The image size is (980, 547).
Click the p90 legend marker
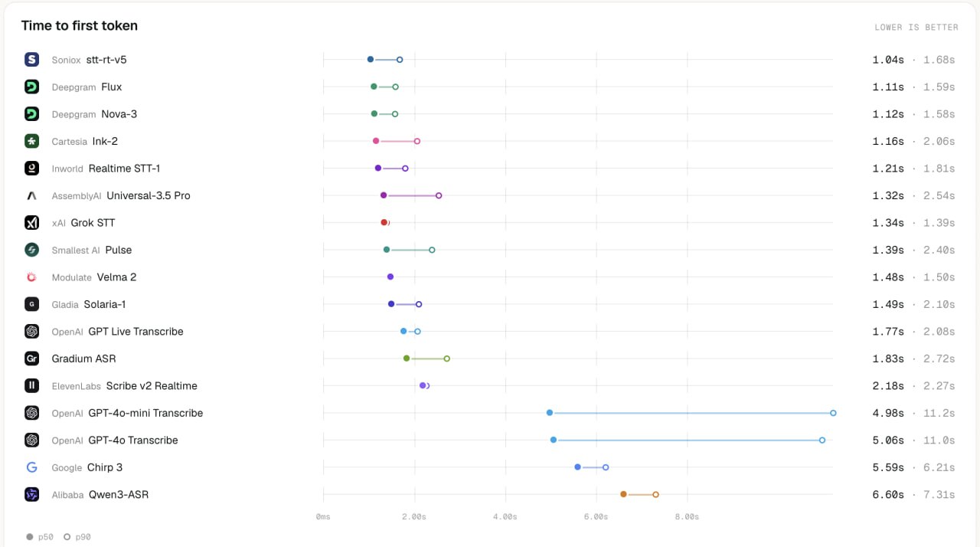[x=67, y=538]
